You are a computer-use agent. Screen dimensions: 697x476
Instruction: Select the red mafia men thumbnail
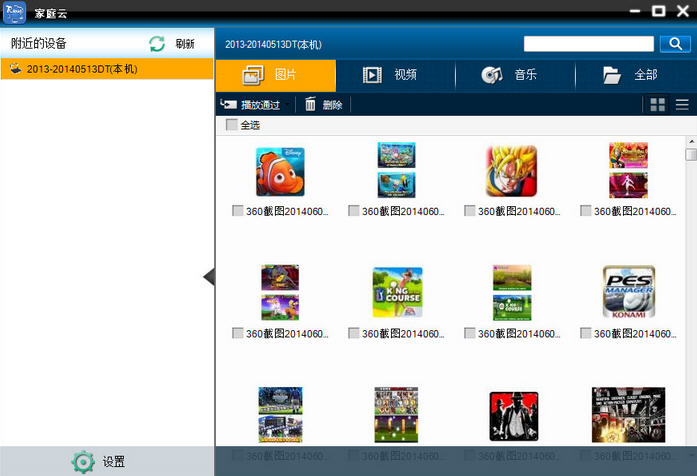pyautogui.click(x=513, y=416)
